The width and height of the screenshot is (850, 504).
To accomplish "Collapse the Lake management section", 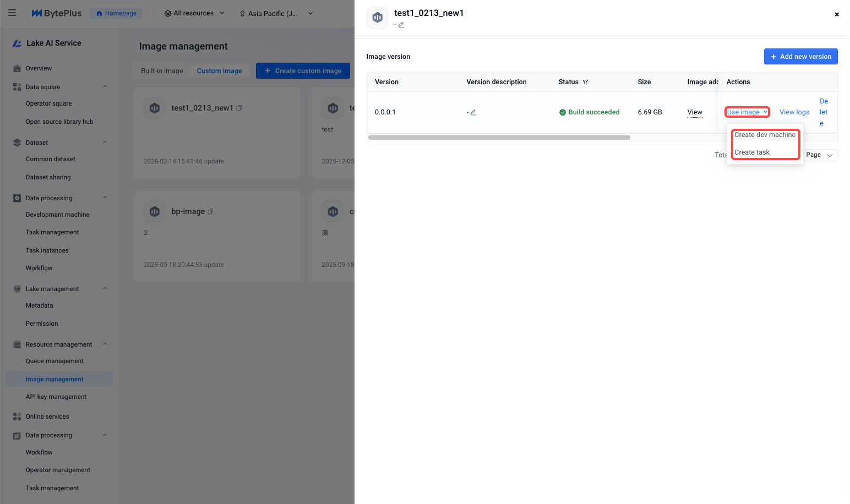I will 105,289.
